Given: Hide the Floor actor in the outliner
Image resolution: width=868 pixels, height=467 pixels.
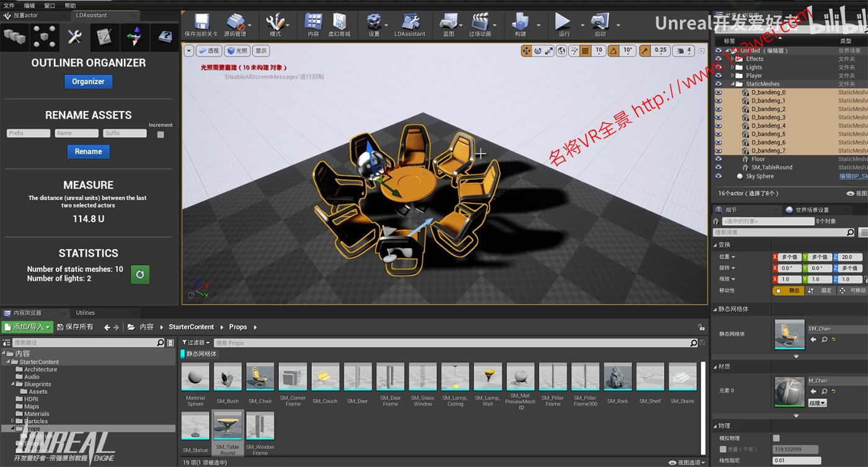Looking at the screenshot, I should pos(718,159).
